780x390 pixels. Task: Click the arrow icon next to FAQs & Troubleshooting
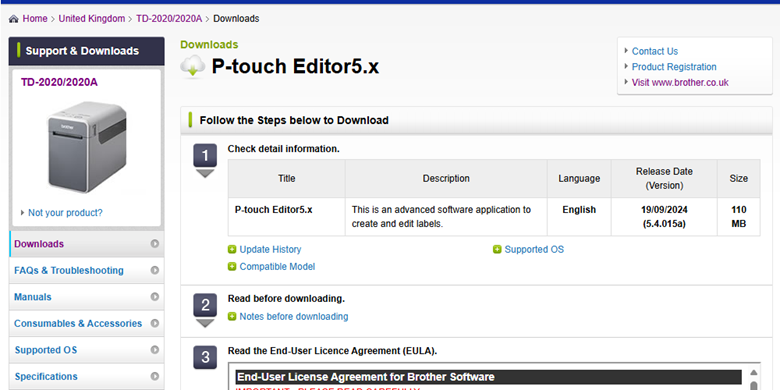(x=155, y=270)
